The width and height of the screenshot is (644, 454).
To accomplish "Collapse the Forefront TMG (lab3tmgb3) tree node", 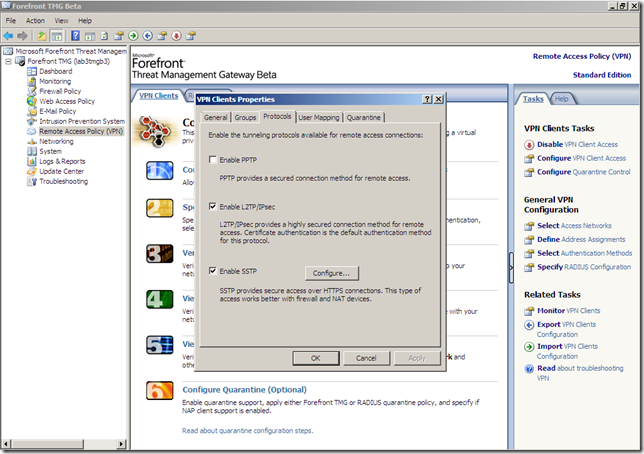I will click(x=8, y=62).
